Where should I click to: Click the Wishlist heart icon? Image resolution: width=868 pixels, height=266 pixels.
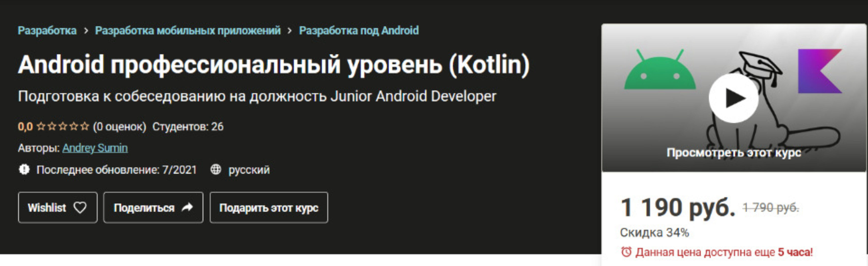point(80,208)
